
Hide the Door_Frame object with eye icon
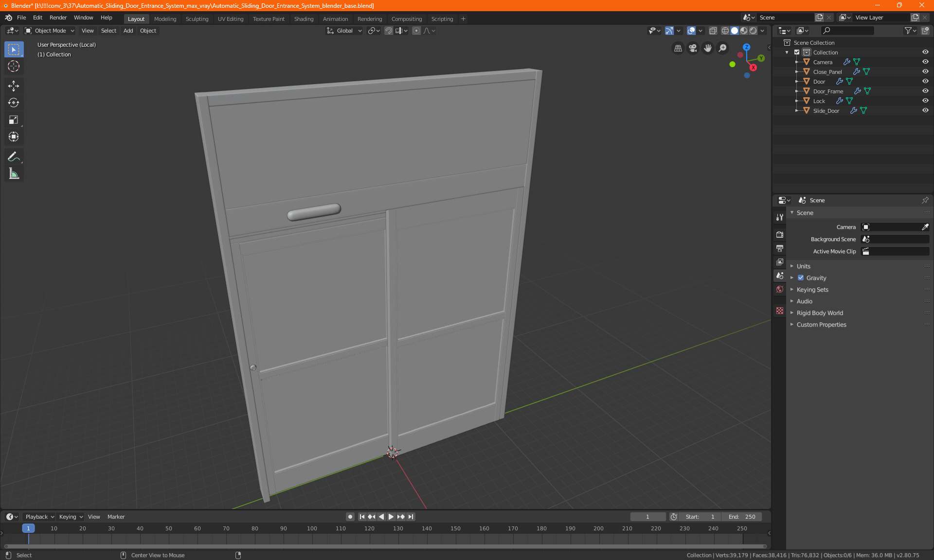tap(925, 91)
